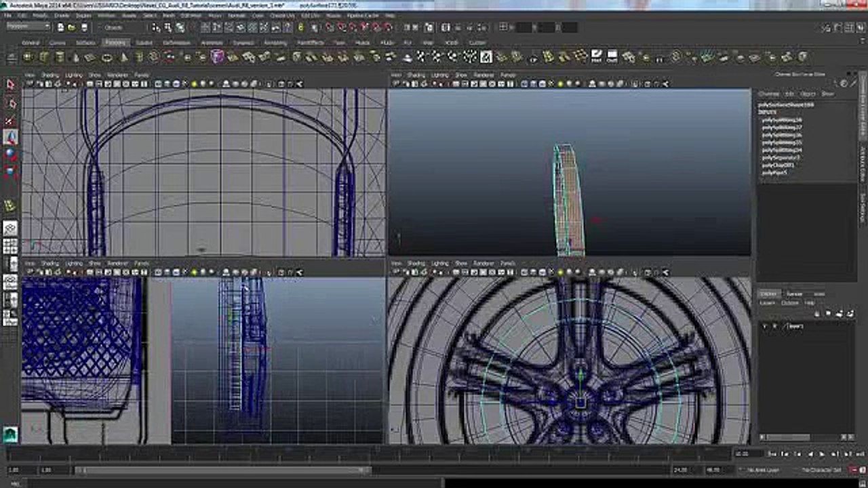Select the arrow Select tool in toolbox

(10, 85)
